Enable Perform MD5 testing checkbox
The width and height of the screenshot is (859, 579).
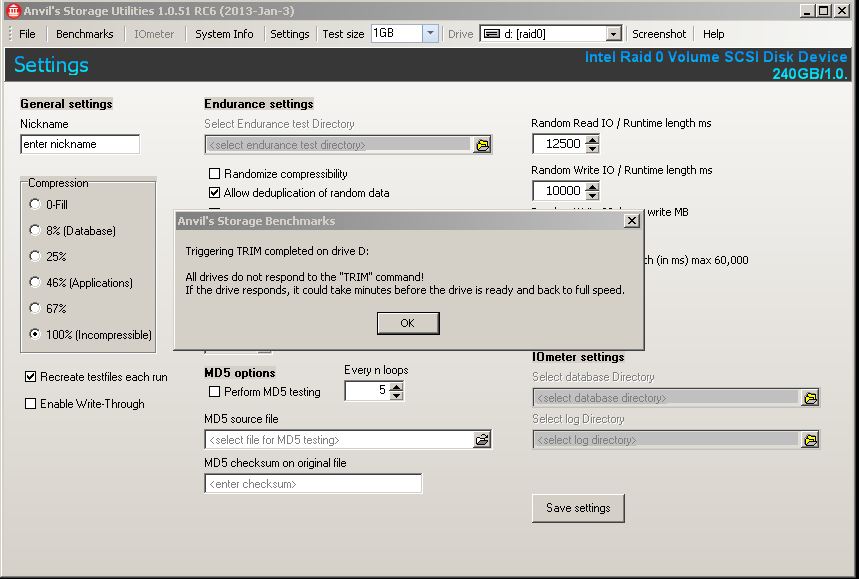pyautogui.click(x=215, y=392)
